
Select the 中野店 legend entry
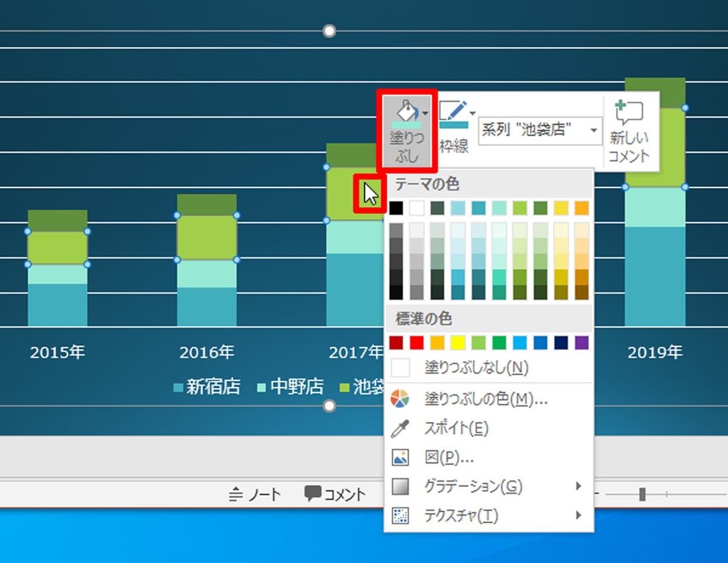click(291, 387)
